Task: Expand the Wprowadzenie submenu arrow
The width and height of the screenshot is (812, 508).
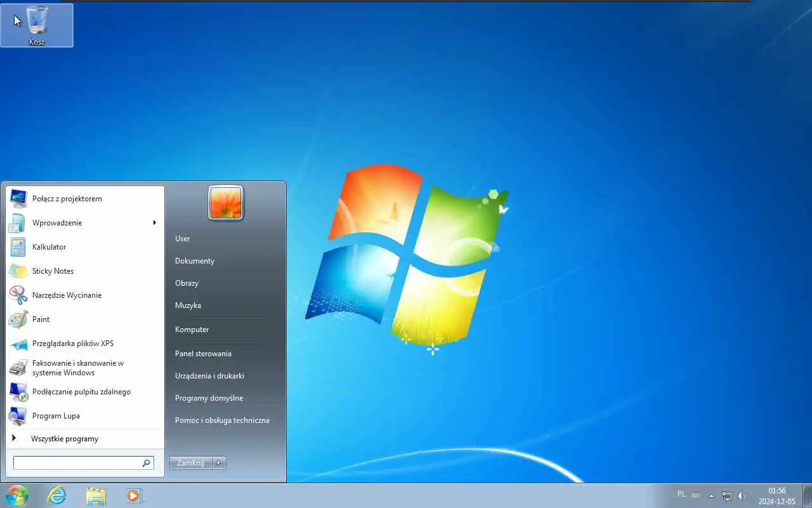Action: coord(154,223)
